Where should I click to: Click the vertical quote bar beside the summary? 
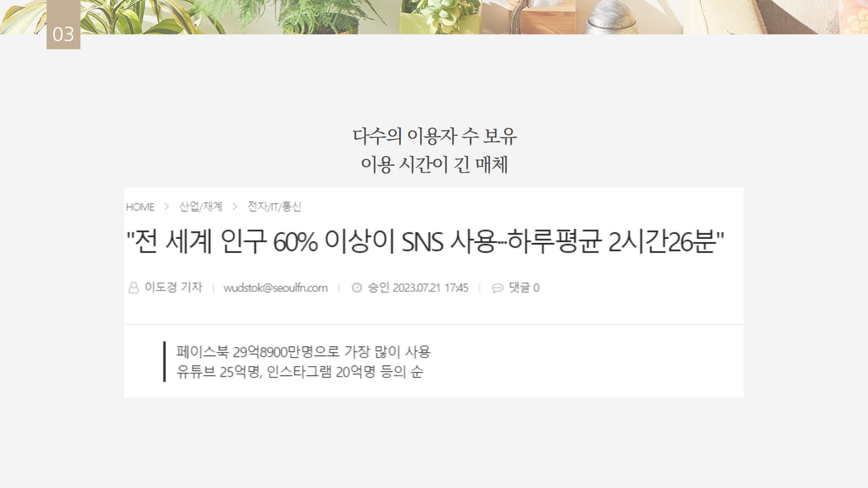point(165,361)
